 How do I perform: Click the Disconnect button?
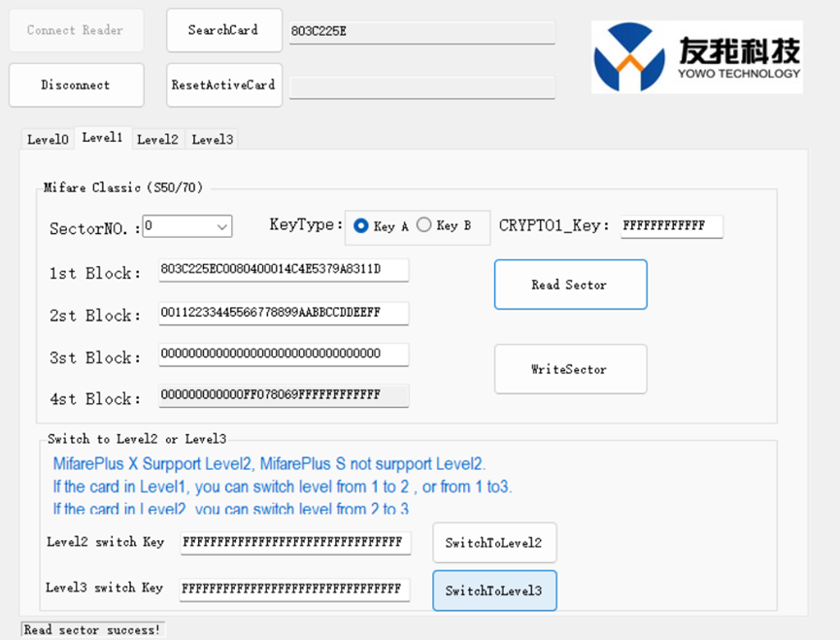pos(76,85)
